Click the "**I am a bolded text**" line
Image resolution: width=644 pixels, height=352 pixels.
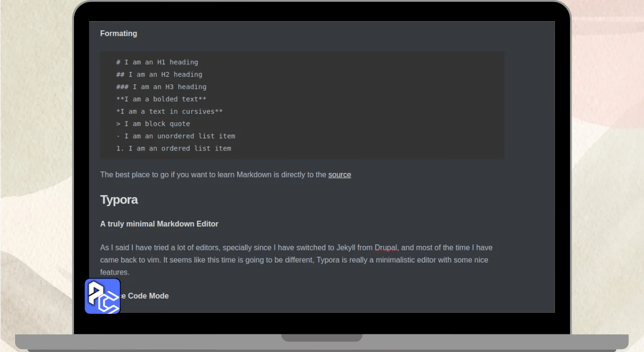[161, 99]
